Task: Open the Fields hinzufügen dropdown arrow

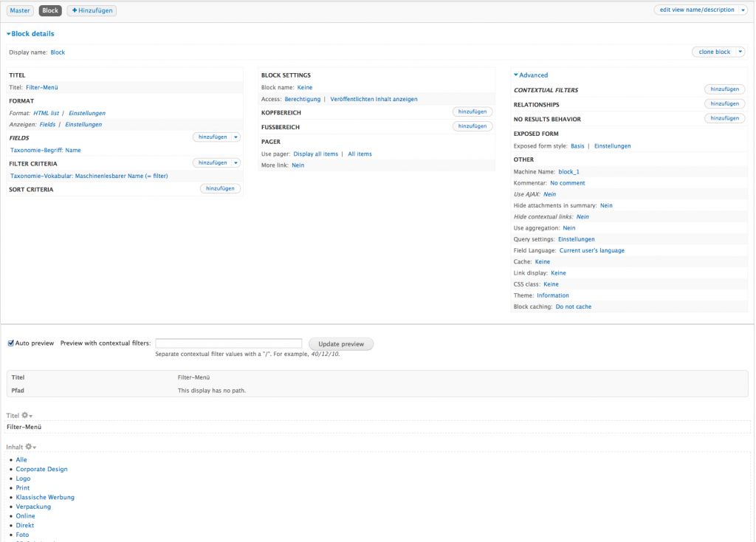Action: 236,137
